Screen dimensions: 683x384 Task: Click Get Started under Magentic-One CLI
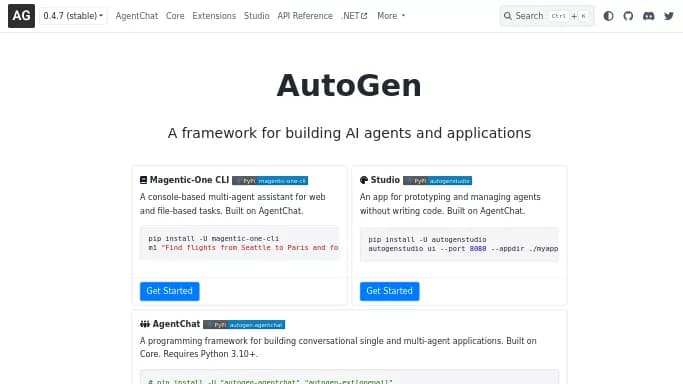pos(169,291)
